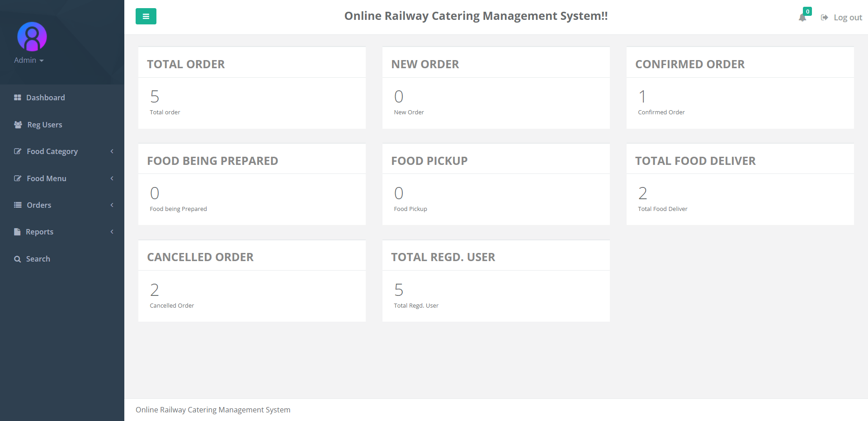Open the Food Menu section
Viewport: 868px width, 421px height.
point(46,178)
